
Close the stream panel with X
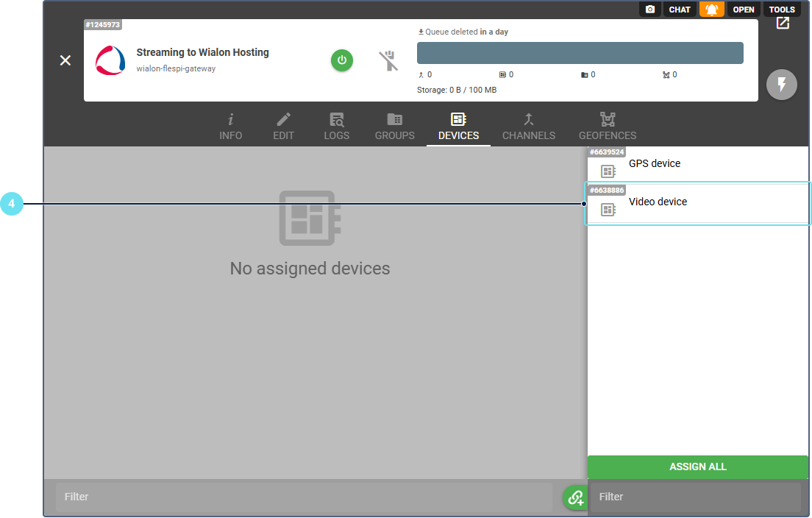pyautogui.click(x=65, y=60)
